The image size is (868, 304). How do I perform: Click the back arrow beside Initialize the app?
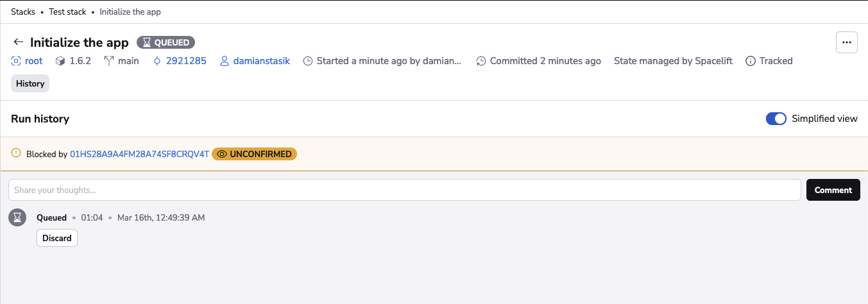pyautogui.click(x=18, y=42)
